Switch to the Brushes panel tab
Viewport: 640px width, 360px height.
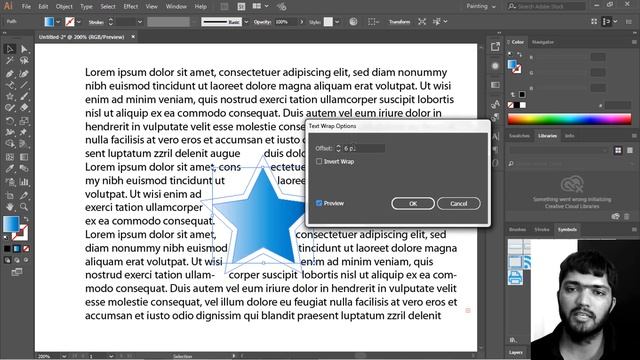pyautogui.click(x=518, y=230)
